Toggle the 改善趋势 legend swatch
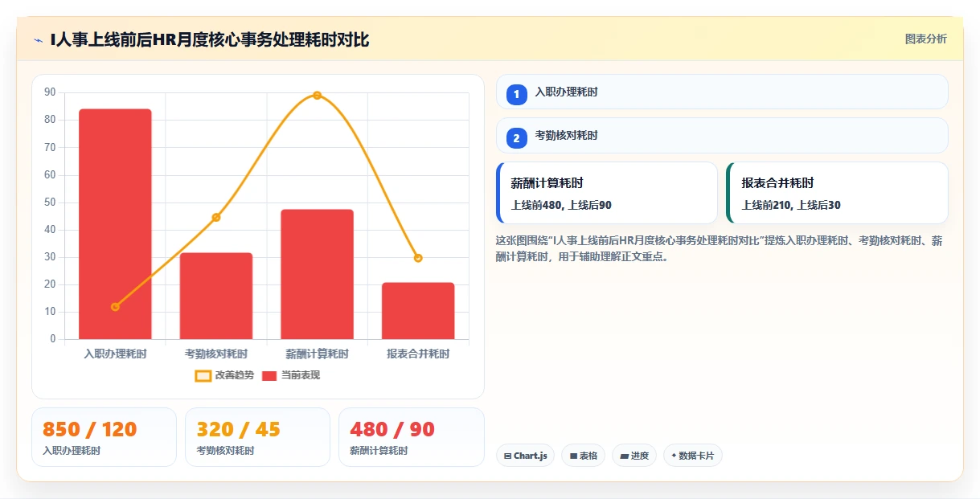 (203, 375)
